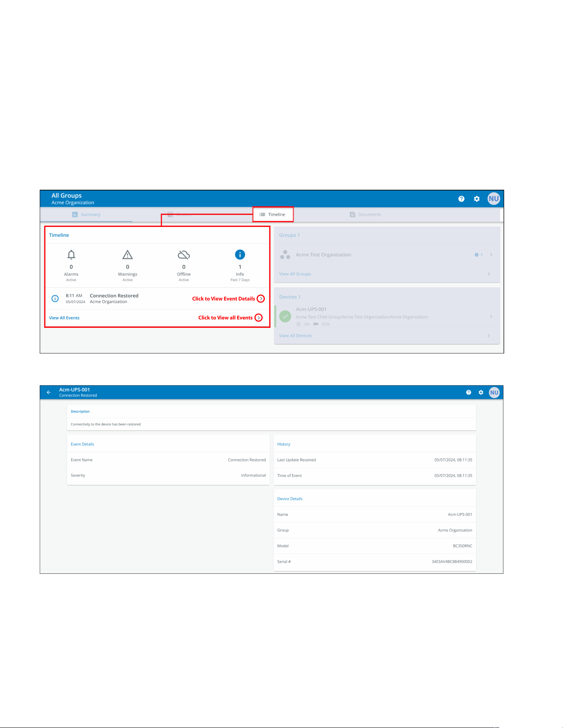
Task: Click serial number 3403AV4BC884900002
Action: (452, 562)
